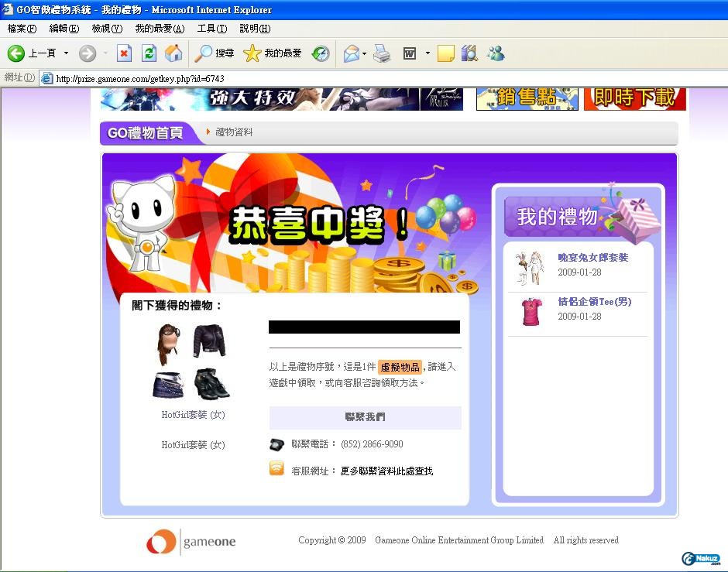Click the white cat mascot image
The height and width of the screenshot is (572, 728).
(x=143, y=223)
